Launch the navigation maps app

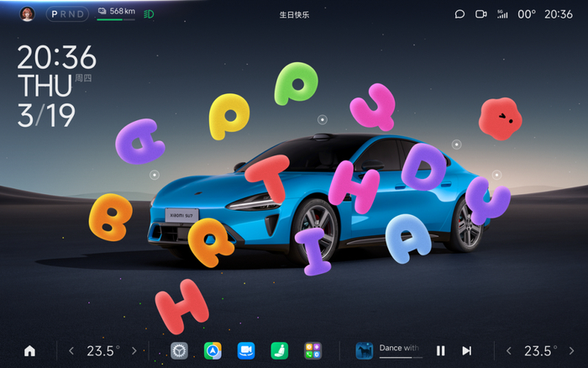[213, 351]
